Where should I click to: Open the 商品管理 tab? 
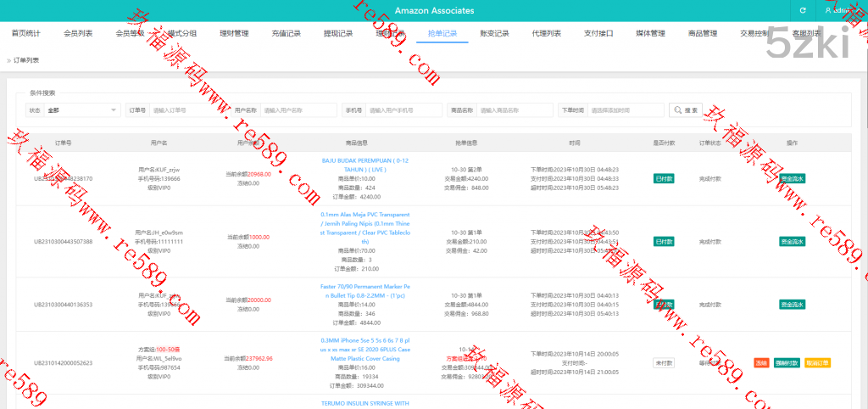tap(703, 34)
